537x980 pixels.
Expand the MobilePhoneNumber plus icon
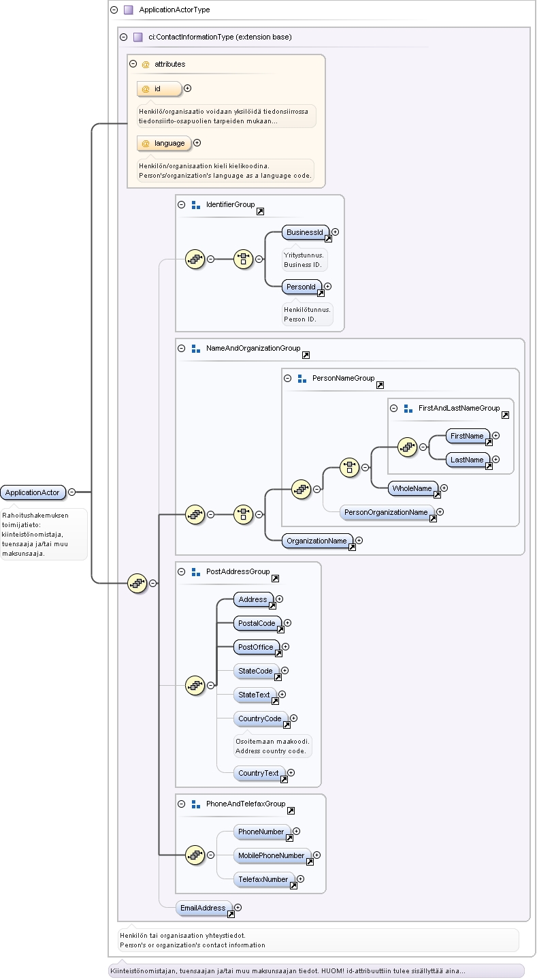(x=317, y=855)
